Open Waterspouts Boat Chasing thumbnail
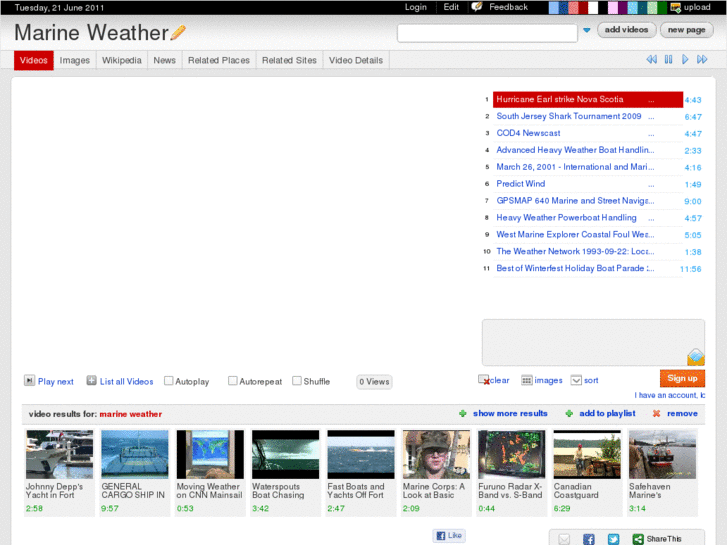Viewport: 727px width, 545px height. (286, 454)
